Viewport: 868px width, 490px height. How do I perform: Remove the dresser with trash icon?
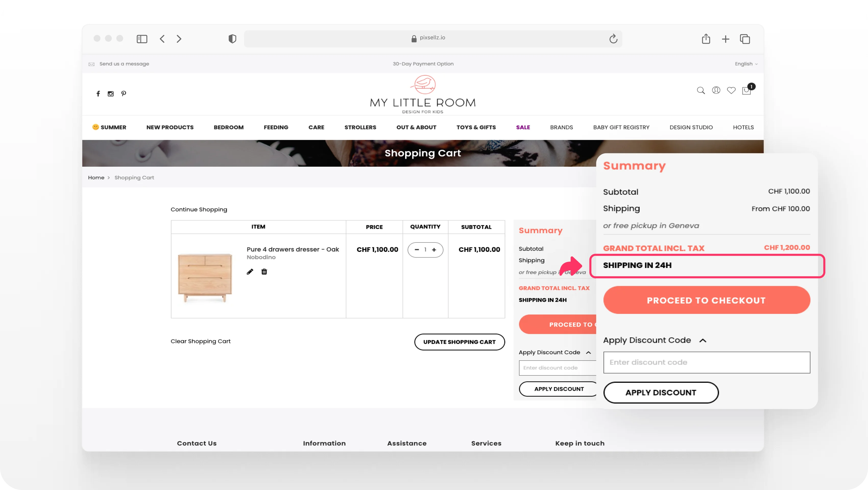[x=264, y=272]
